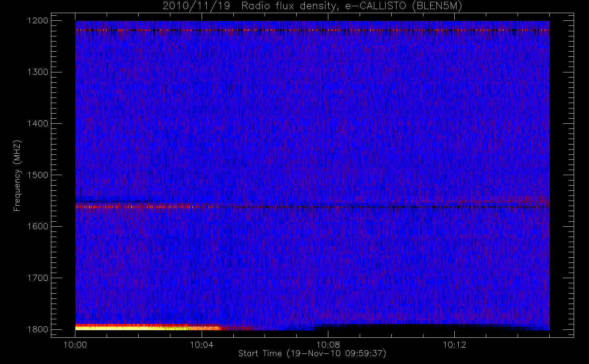Click the 10:12 time tick label
Screen dimensions: 589x364
(454, 345)
